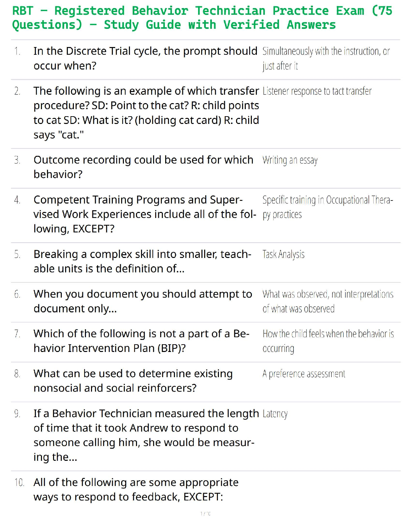Select question 5 about breaking complex skills
The width and height of the screenshot is (411, 532).
(x=142, y=261)
